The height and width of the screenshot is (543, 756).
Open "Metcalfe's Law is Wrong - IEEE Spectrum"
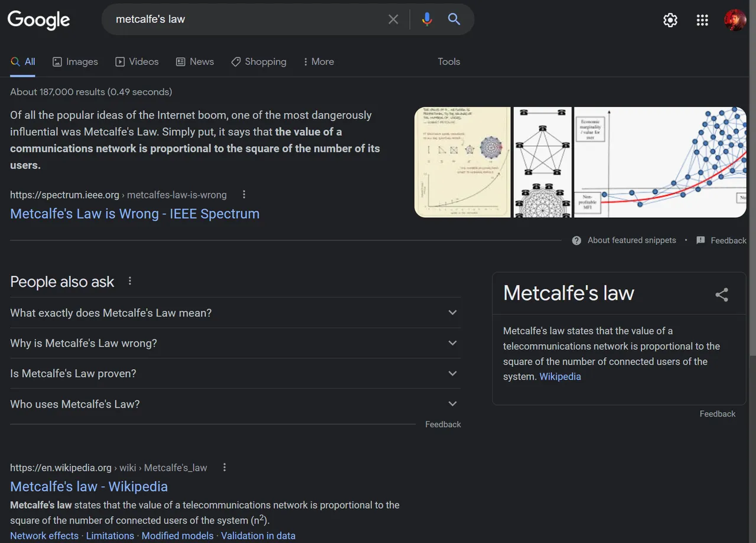click(x=135, y=214)
